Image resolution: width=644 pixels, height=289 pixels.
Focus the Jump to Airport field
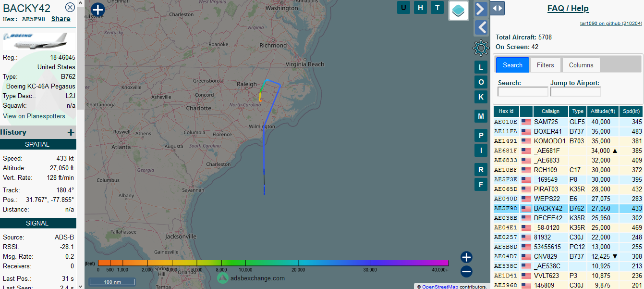pyautogui.click(x=575, y=91)
